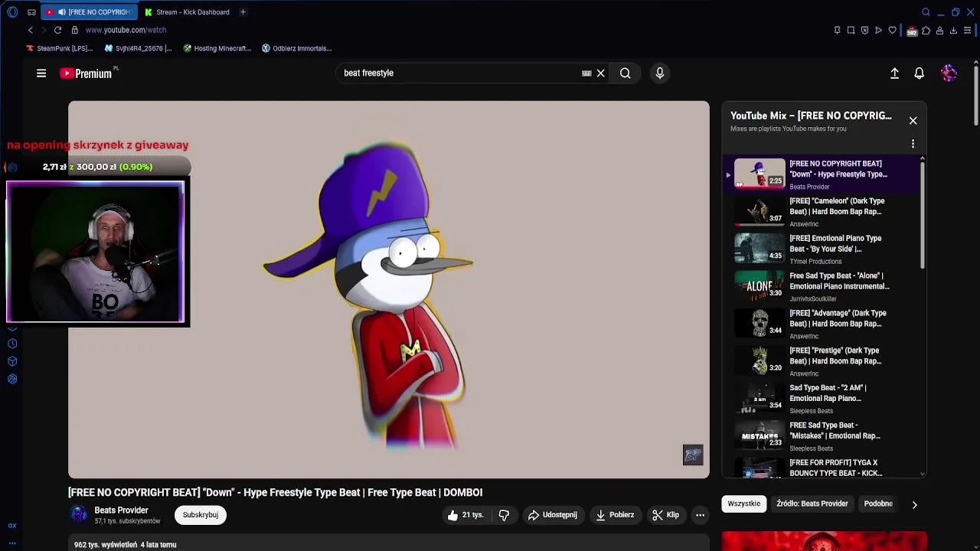
Task: Open GX Corner gamepad icon
Action: point(31,12)
